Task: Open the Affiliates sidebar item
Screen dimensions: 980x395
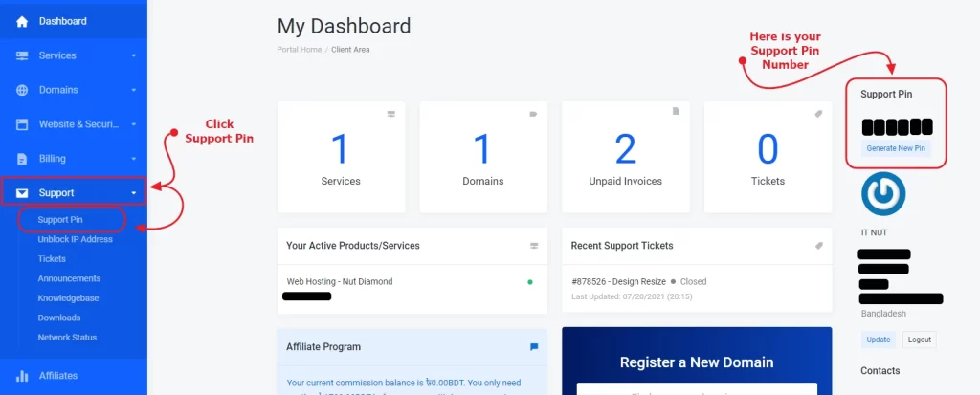Action: tap(74, 376)
